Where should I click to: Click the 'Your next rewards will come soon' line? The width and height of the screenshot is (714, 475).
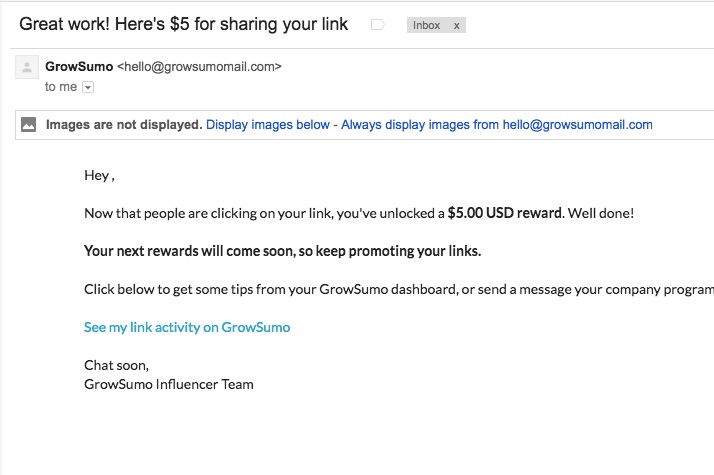coord(282,251)
